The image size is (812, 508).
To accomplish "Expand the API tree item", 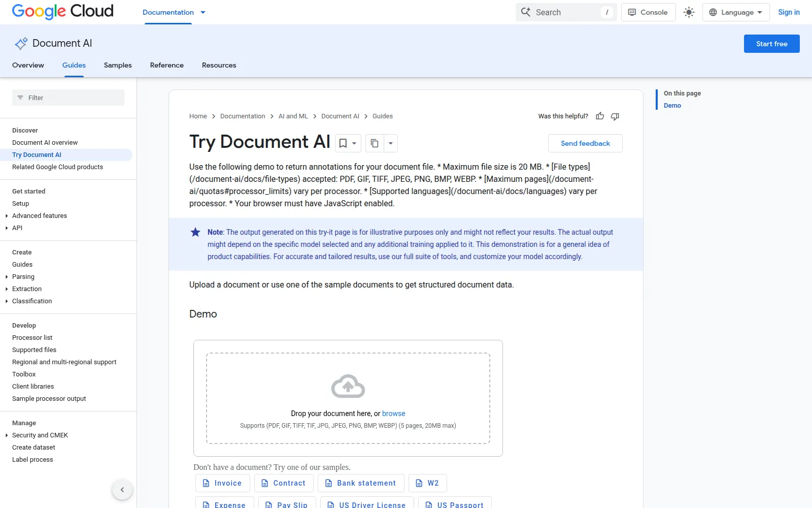I will click(7, 228).
